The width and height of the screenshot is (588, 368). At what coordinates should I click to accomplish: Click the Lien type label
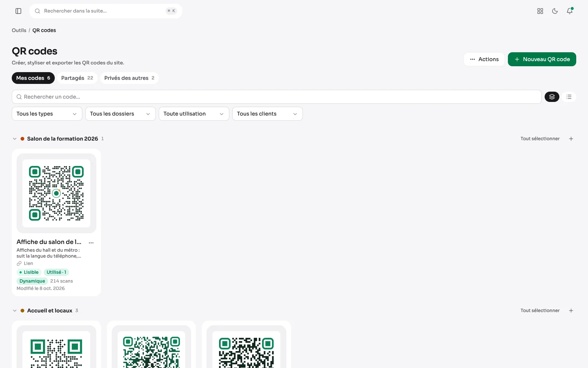[x=28, y=263]
